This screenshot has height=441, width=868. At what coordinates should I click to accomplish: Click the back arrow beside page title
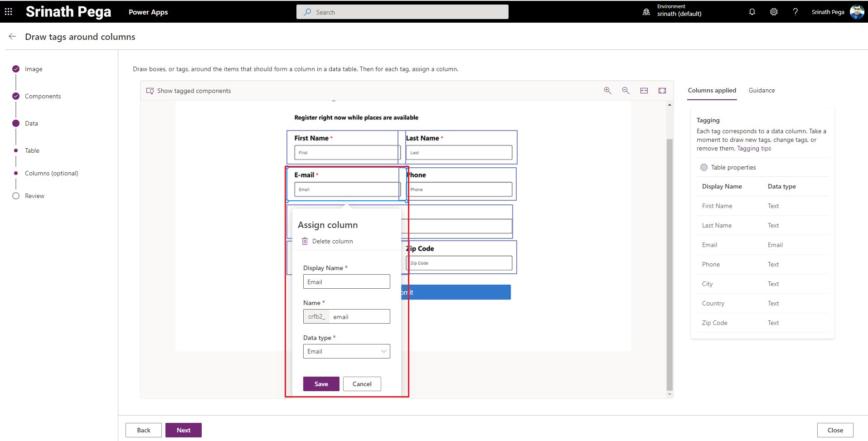12,37
